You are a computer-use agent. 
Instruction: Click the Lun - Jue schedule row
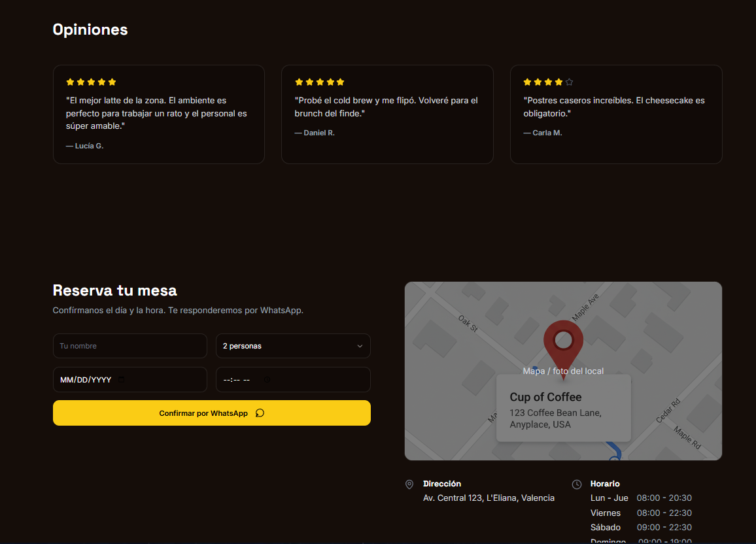[642, 498]
